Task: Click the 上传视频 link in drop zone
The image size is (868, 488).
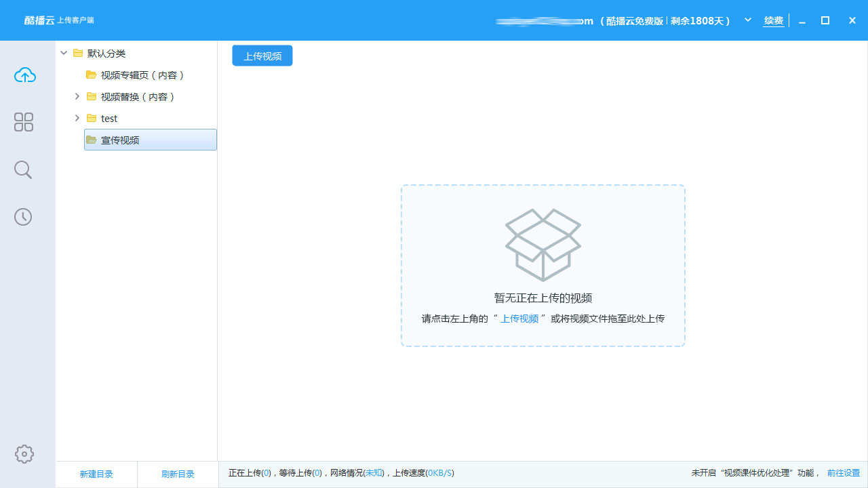Action: click(519, 319)
